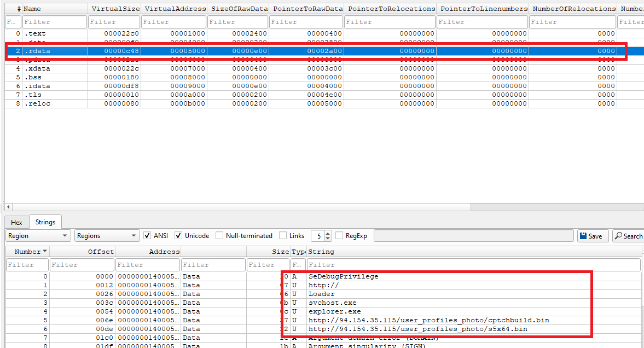Screen dimensions: 644x348
Task: Increase minimum string length spinner
Action: 328,233
